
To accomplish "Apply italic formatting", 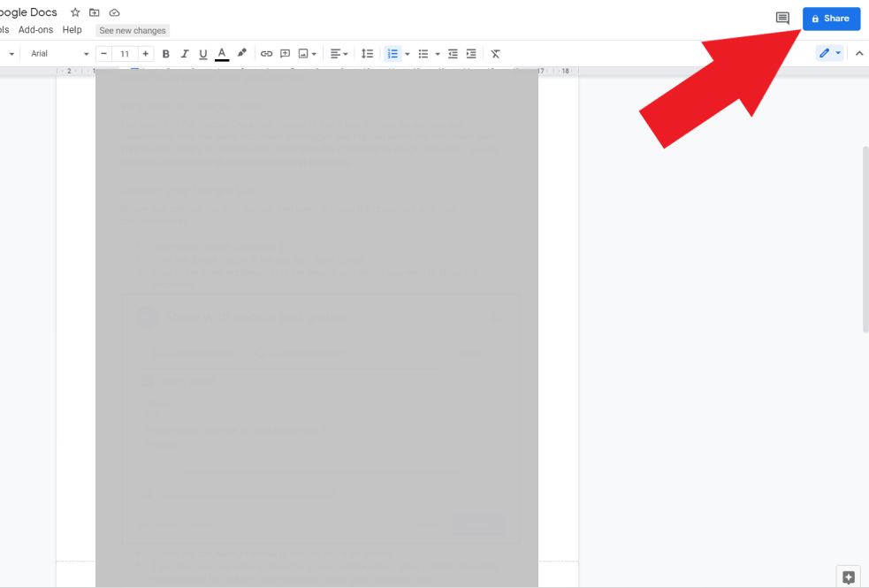I will [x=185, y=53].
